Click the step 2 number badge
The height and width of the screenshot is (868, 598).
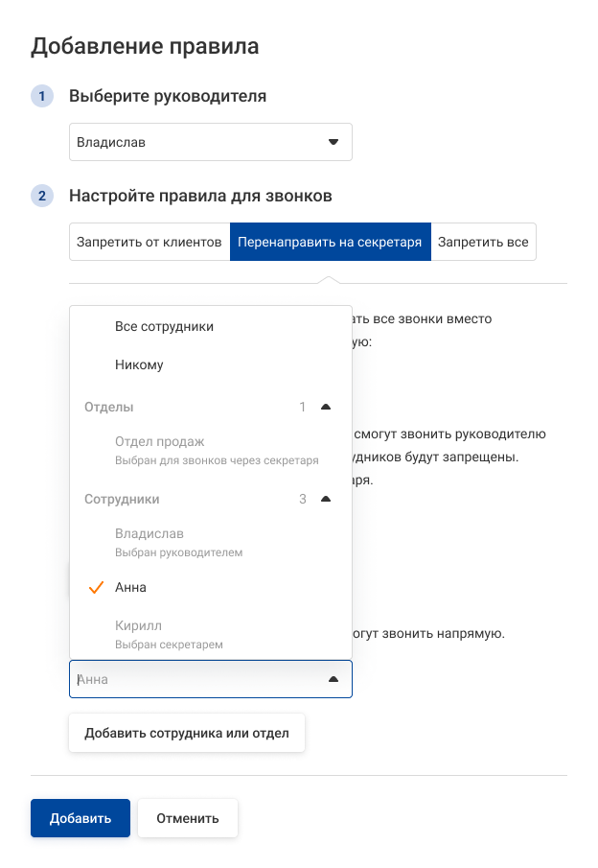click(x=42, y=197)
